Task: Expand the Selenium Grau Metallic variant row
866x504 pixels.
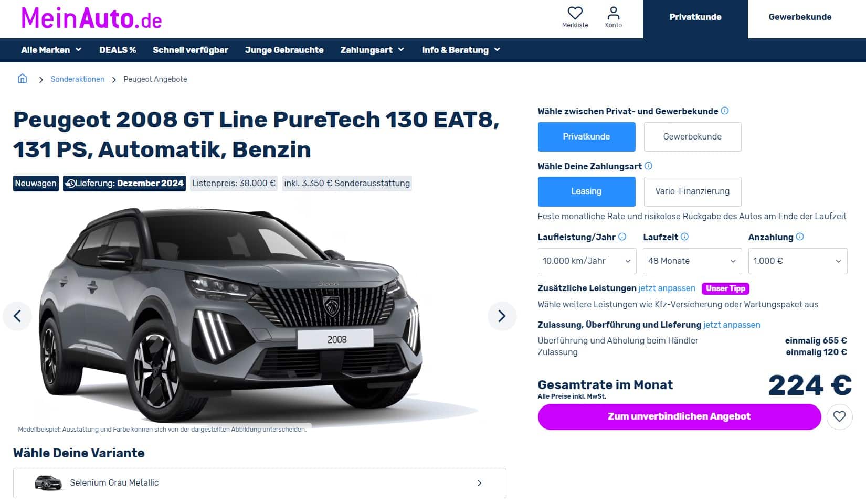Action: tap(260, 483)
